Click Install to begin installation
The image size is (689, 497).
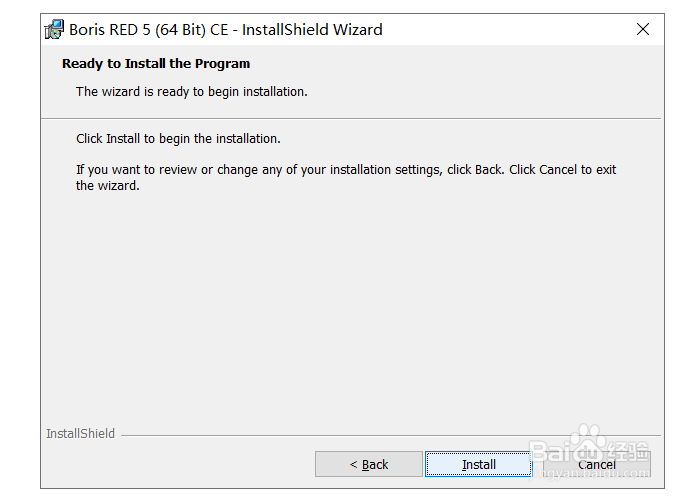click(479, 464)
